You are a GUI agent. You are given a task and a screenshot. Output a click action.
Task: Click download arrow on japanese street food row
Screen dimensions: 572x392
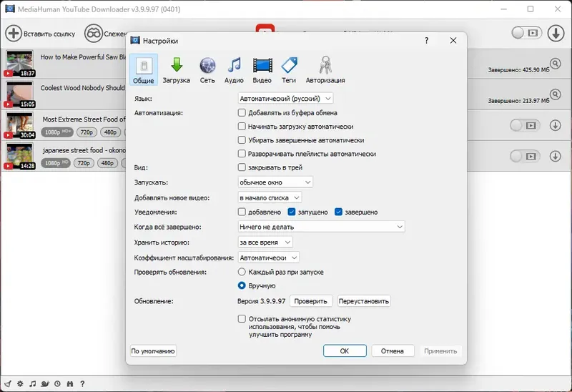pyautogui.click(x=556, y=156)
